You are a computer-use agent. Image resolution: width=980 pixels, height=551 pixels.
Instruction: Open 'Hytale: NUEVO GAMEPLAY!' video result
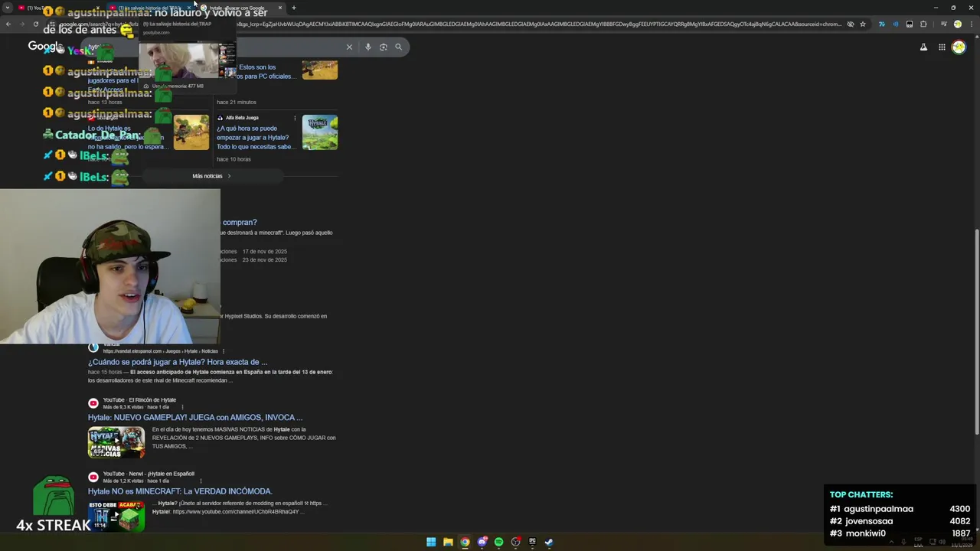(195, 418)
